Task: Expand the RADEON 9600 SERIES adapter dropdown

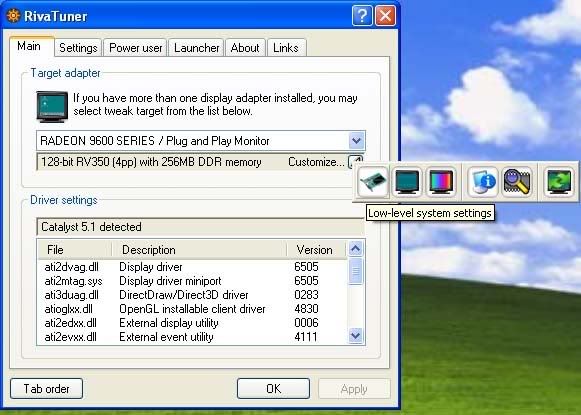Action: [x=356, y=141]
